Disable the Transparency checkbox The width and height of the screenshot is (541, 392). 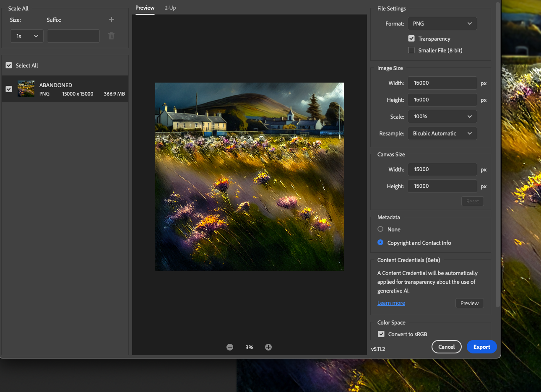(x=411, y=39)
